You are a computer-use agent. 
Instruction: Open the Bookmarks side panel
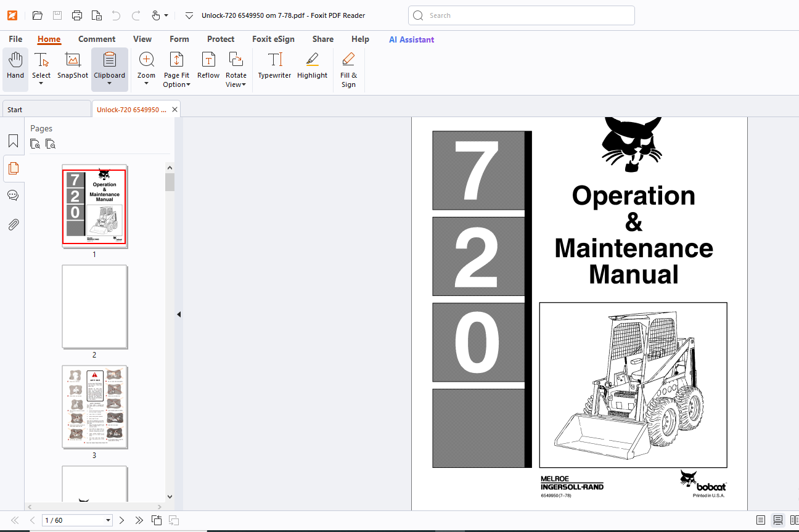(x=13, y=141)
